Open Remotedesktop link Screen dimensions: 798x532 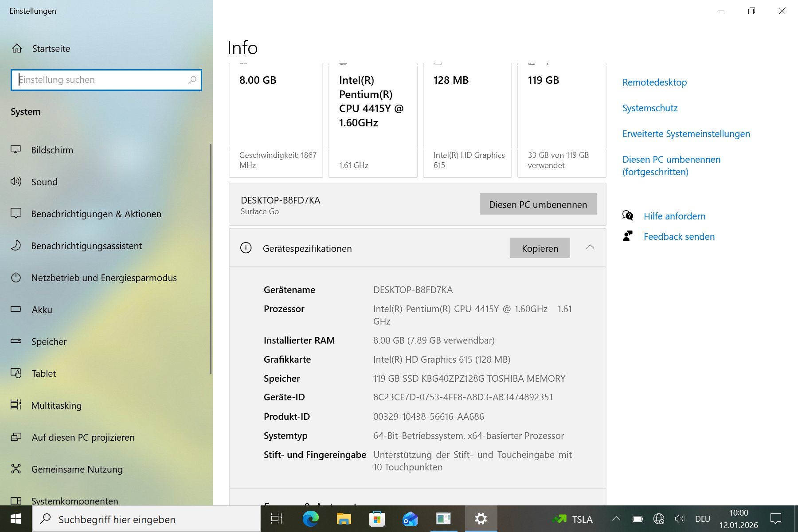tap(654, 82)
